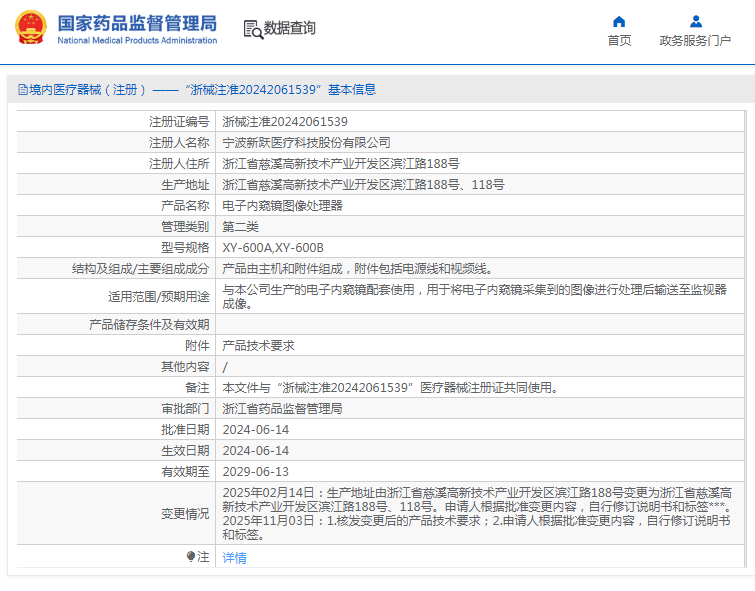
Task: Click the 变更情况 label
Action: click(x=185, y=513)
